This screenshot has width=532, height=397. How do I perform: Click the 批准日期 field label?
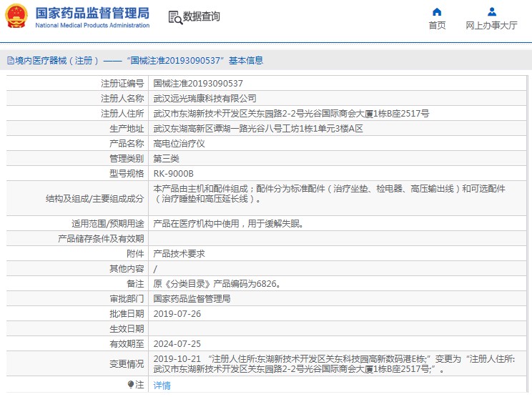[127, 314]
